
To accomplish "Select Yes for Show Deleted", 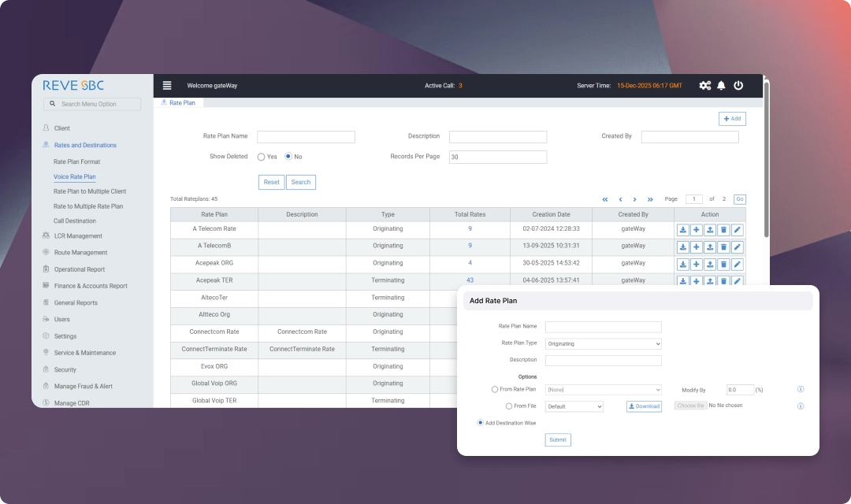I will coord(262,157).
